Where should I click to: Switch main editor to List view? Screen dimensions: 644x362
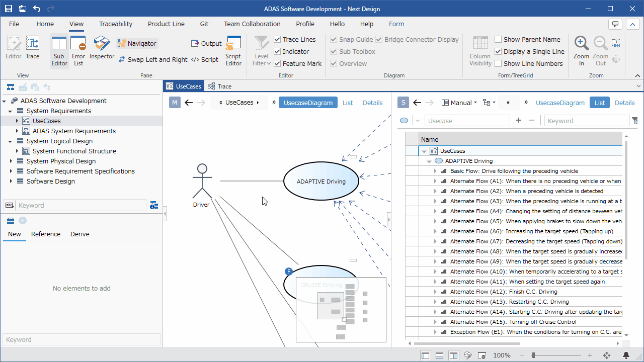[x=348, y=103]
